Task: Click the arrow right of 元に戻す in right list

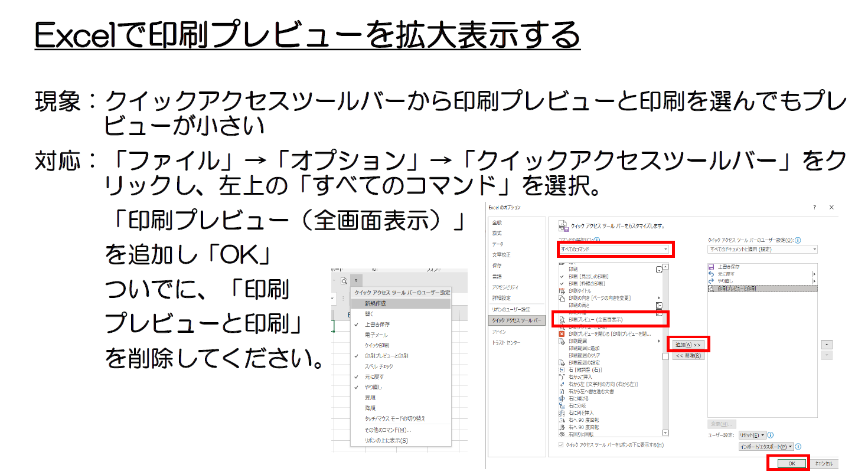Action: click(x=814, y=274)
